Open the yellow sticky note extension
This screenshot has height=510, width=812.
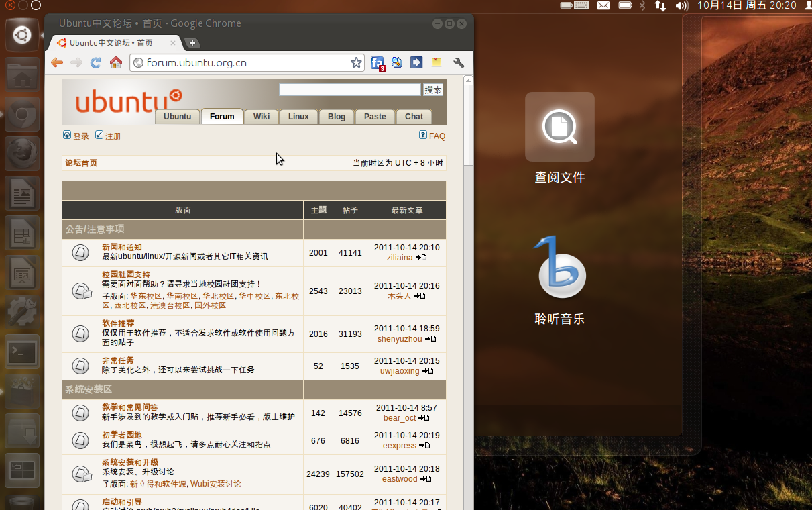pyautogui.click(x=437, y=62)
